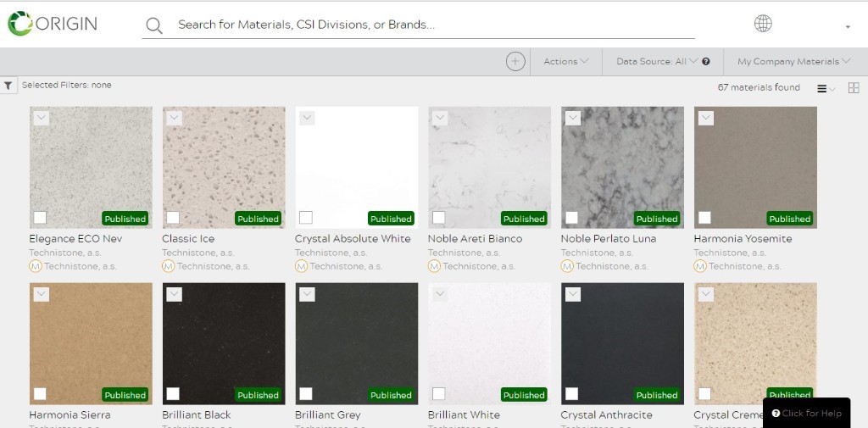Click the Data Source help question icon
Screen dimensions: 868x428
pyautogui.click(x=706, y=62)
